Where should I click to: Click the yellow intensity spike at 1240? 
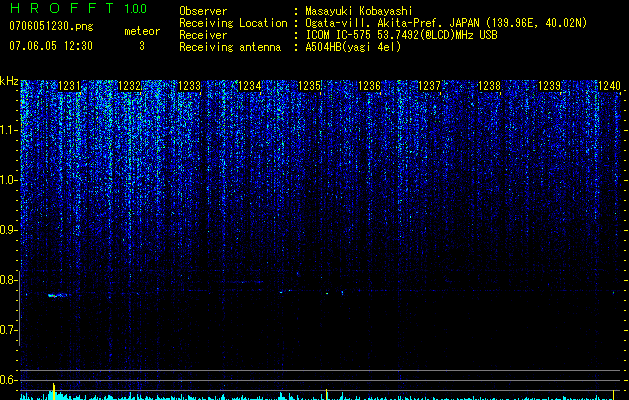[x=613, y=395]
